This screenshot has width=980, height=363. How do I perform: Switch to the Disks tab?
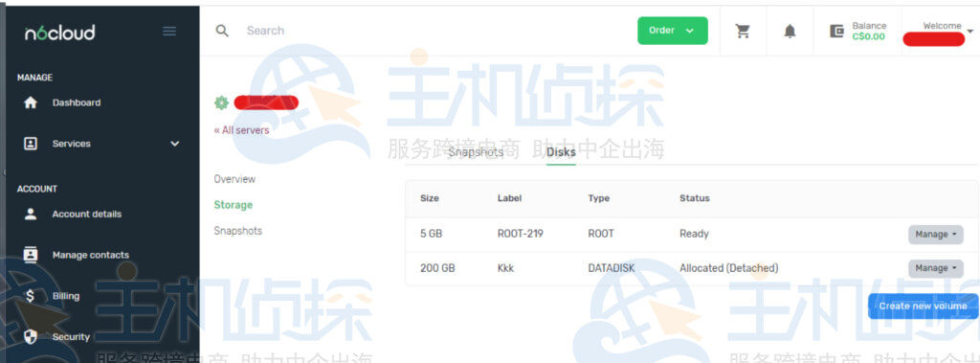click(x=561, y=152)
